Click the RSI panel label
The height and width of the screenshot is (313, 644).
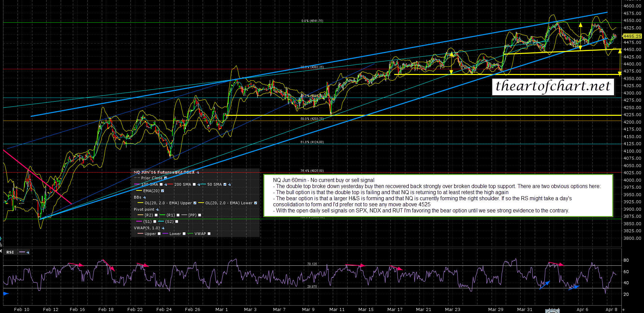tap(10, 252)
